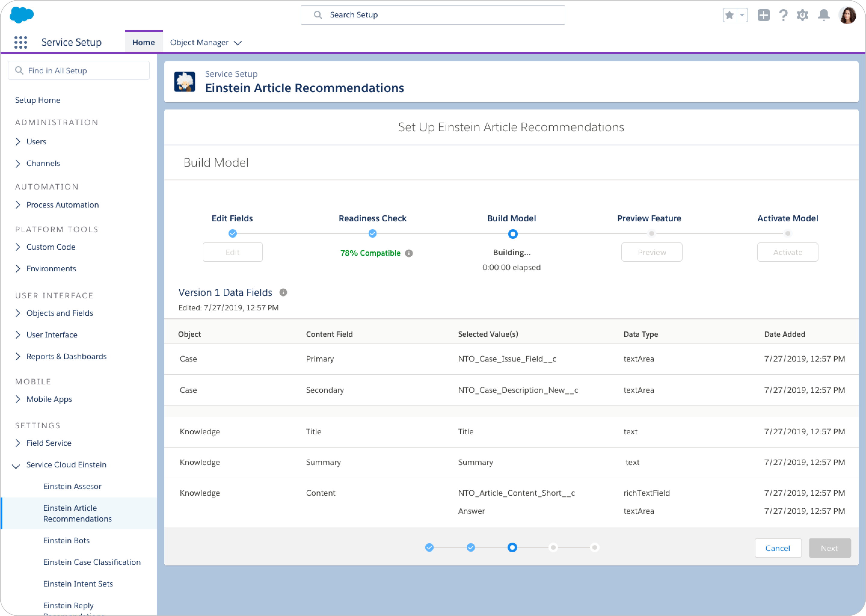866x616 pixels.
Task: View notifications bell icon
Action: (x=824, y=15)
